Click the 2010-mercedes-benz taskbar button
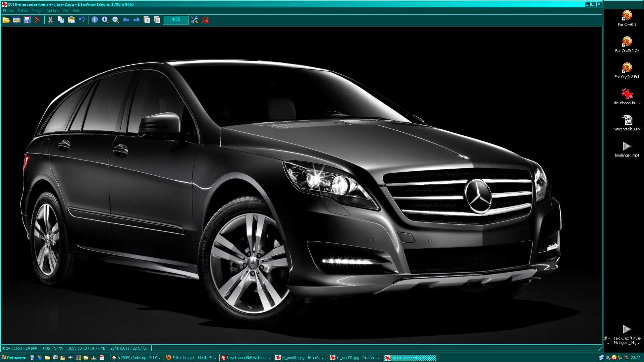 [x=410, y=358]
